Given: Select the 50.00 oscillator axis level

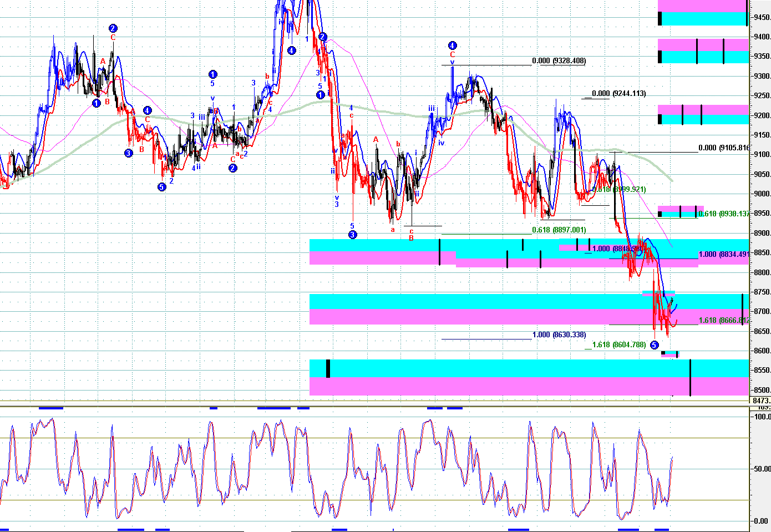Looking at the screenshot, I should [x=761, y=469].
